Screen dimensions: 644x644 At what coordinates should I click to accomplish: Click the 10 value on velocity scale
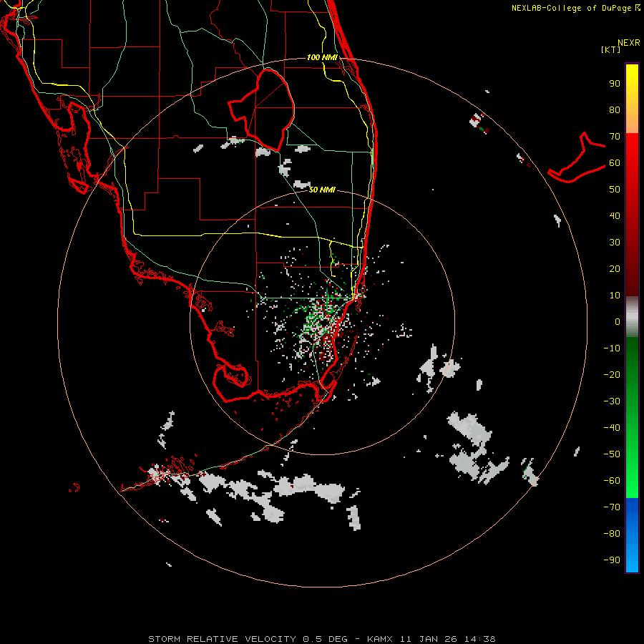pos(615,296)
